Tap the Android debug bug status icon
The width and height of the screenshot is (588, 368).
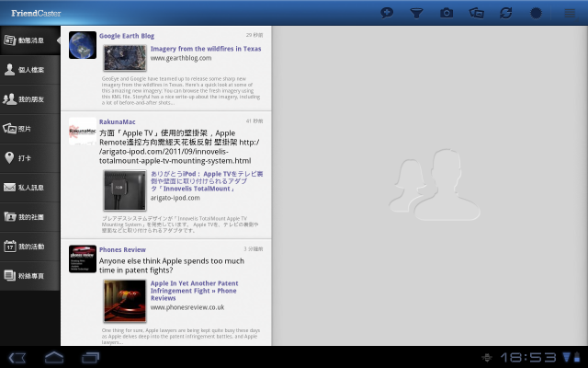tap(487, 358)
